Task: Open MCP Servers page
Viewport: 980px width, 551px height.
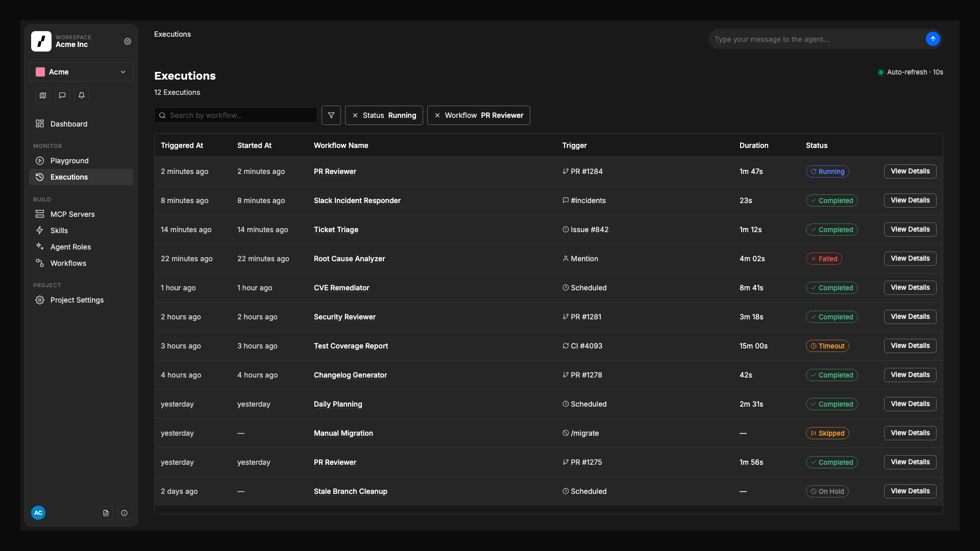Action: 81,214
